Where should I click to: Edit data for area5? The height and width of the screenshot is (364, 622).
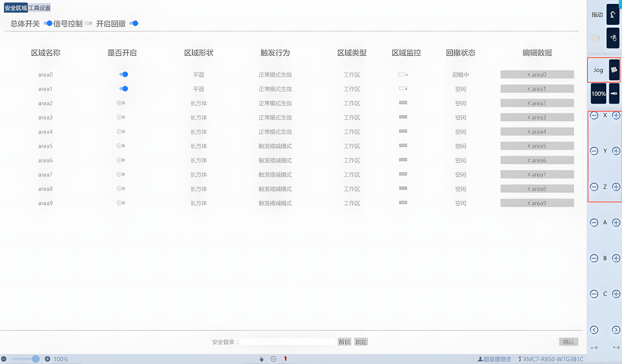(x=537, y=146)
